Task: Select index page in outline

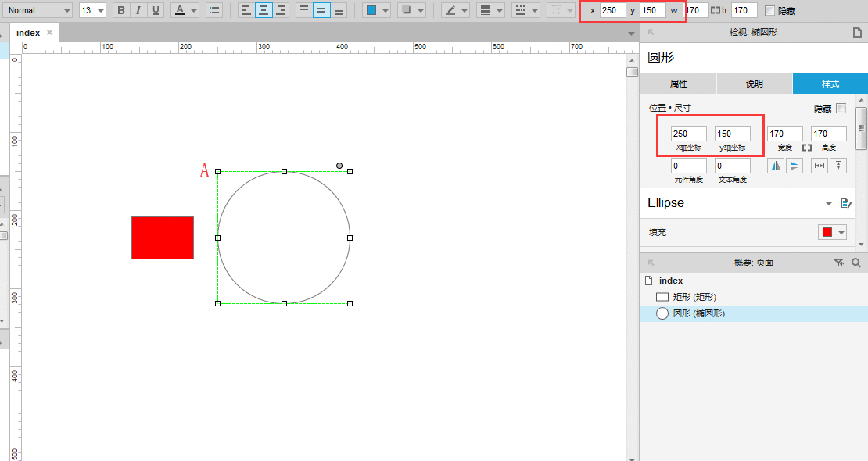Action: (x=670, y=281)
